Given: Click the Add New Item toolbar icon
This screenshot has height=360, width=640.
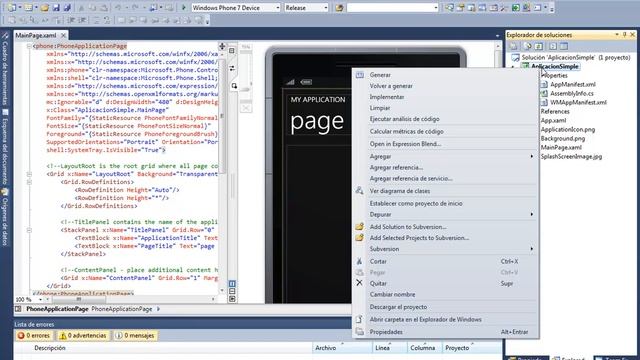Looking at the screenshot, I should click(28, 7).
